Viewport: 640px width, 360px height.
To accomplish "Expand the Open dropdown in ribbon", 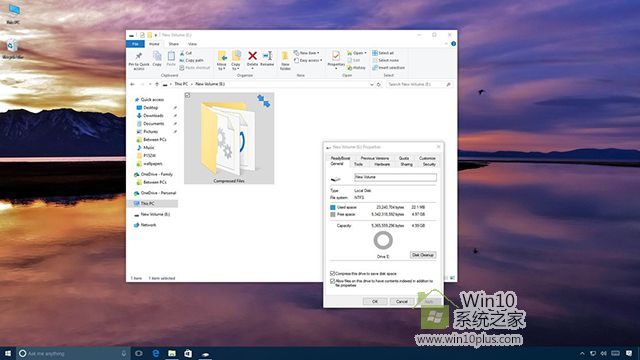I will (357, 53).
